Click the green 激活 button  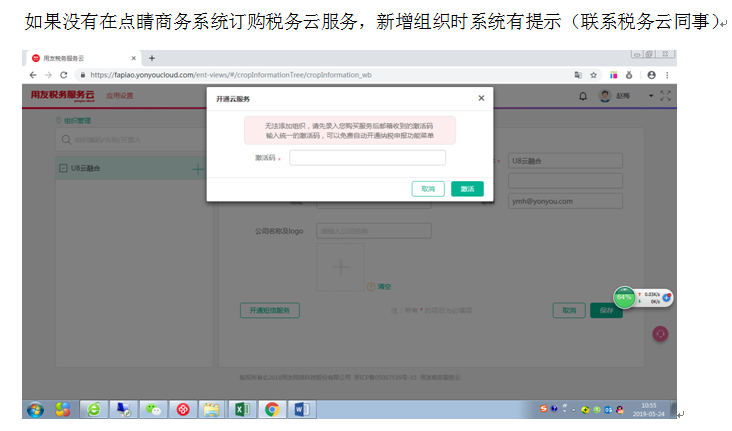coord(467,189)
